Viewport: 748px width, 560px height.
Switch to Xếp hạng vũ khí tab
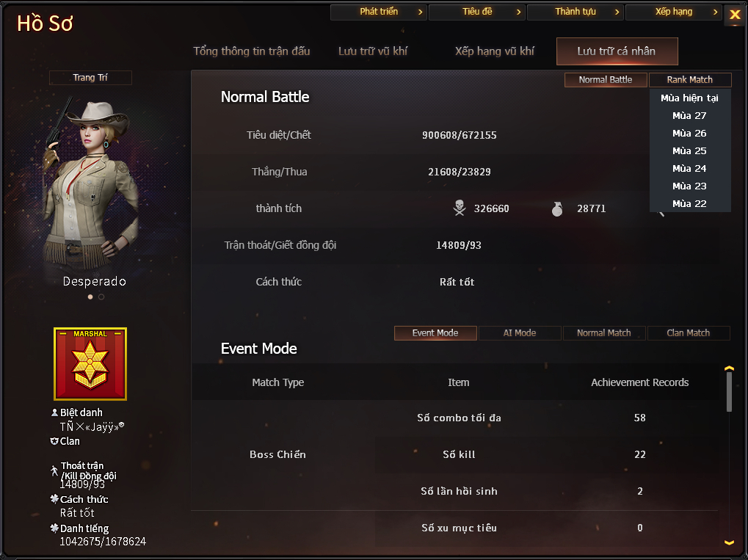pyautogui.click(x=495, y=51)
